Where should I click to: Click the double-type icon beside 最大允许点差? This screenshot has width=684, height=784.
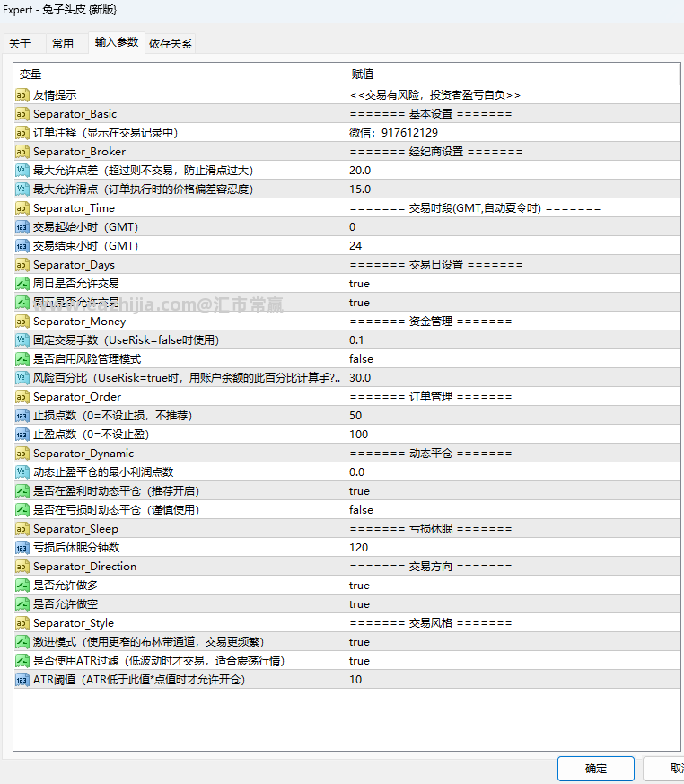(22, 170)
